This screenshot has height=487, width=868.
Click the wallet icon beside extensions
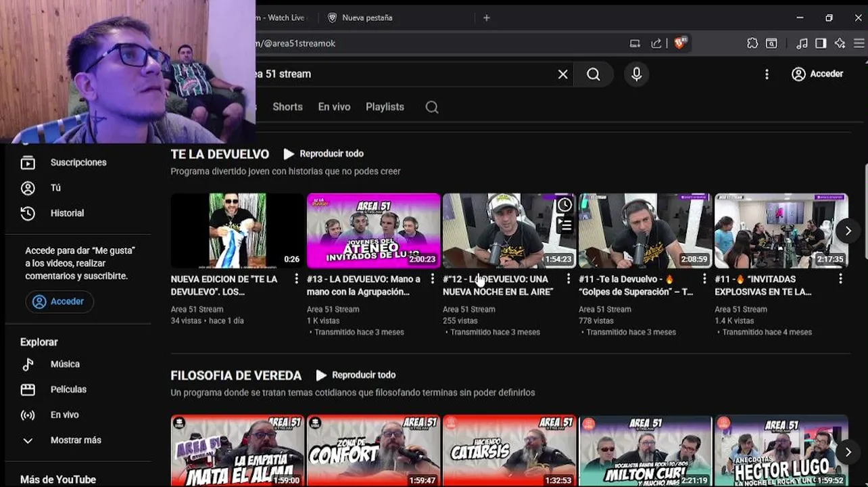(771, 43)
